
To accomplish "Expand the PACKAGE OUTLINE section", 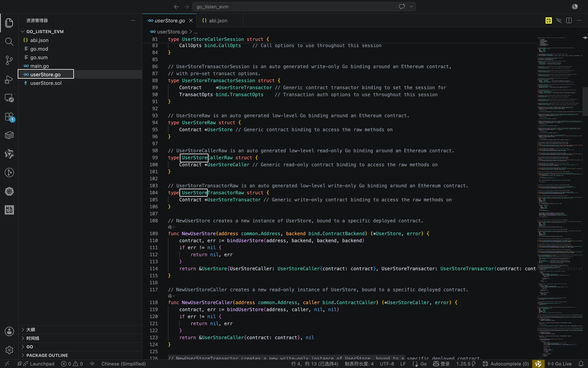I will 80,355.
